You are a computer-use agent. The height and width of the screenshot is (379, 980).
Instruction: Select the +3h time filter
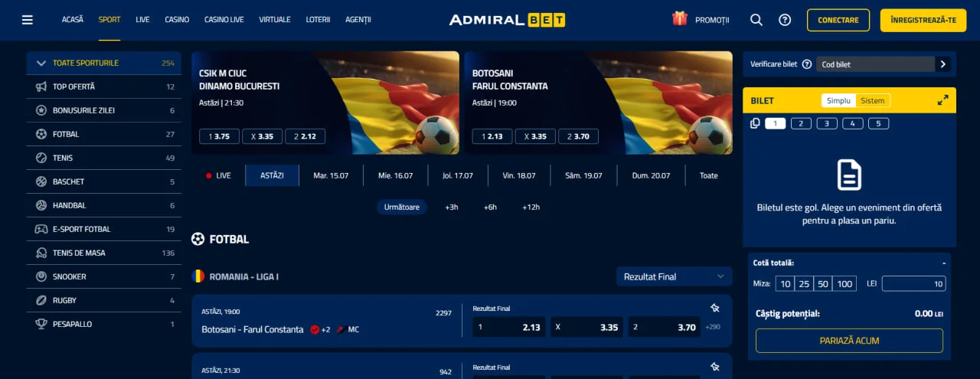(x=452, y=207)
